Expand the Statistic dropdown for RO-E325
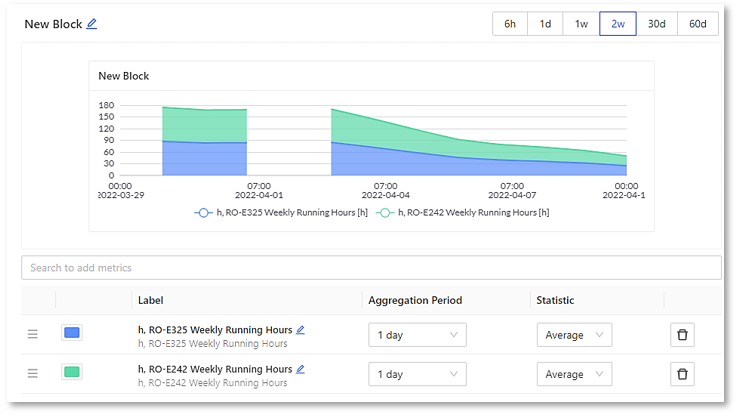Viewport: 738px width, 419px height. pyautogui.click(x=574, y=335)
